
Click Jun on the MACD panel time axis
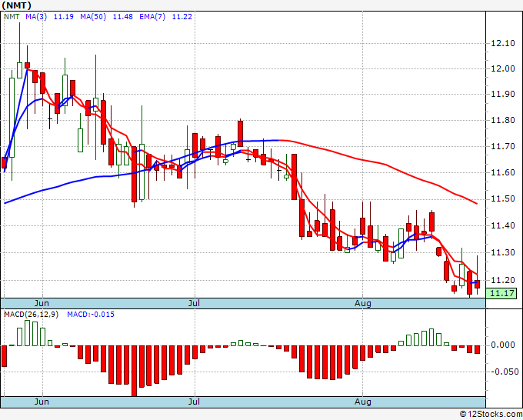pos(42,402)
